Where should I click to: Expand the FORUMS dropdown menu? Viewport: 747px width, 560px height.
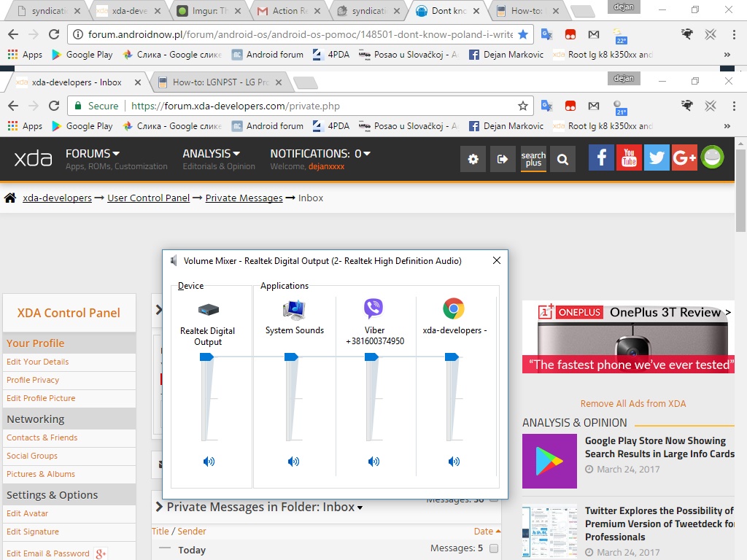(x=93, y=154)
